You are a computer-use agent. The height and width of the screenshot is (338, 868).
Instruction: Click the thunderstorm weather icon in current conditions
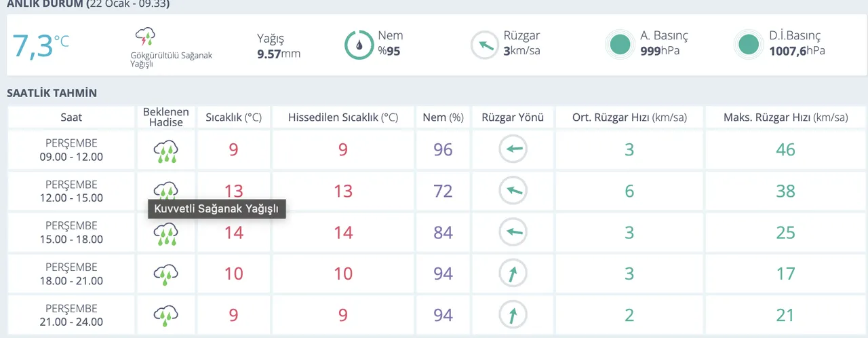tap(146, 38)
